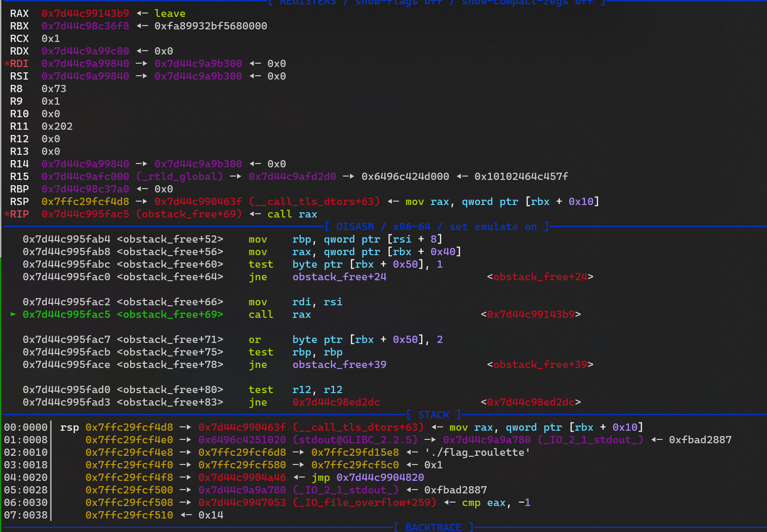The height and width of the screenshot is (532, 767).
Task: Select the stdout@GLIBC_2.2.5 symbol in stack
Action: pos(355,440)
